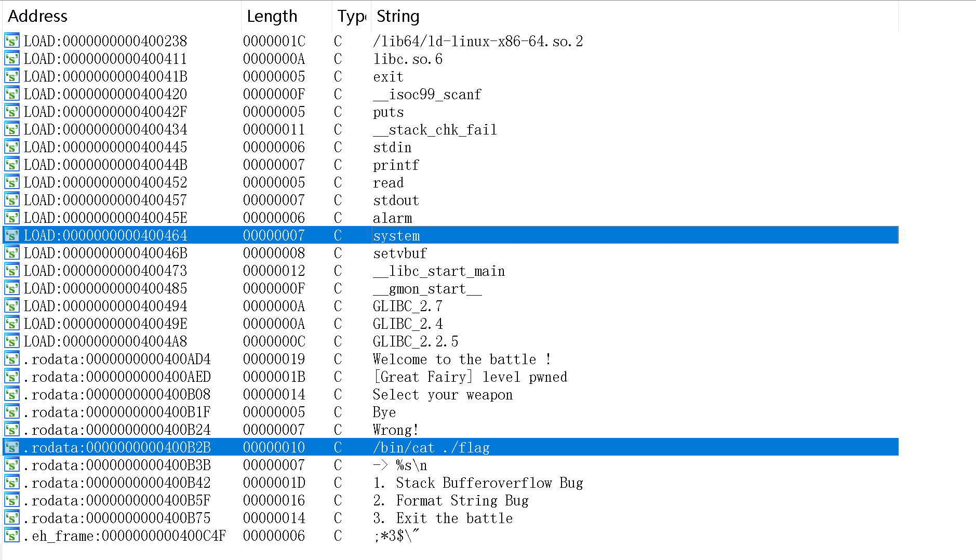Select the '1. Stack Bufferoverflow Bug' string

(x=478, y=483)
